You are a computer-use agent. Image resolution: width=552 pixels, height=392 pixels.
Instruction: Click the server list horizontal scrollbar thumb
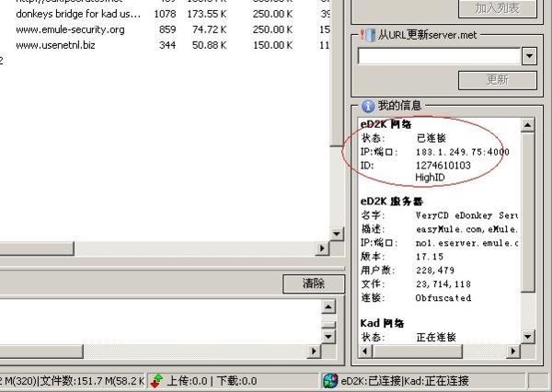pyautogui.click(x=37, y=248)
